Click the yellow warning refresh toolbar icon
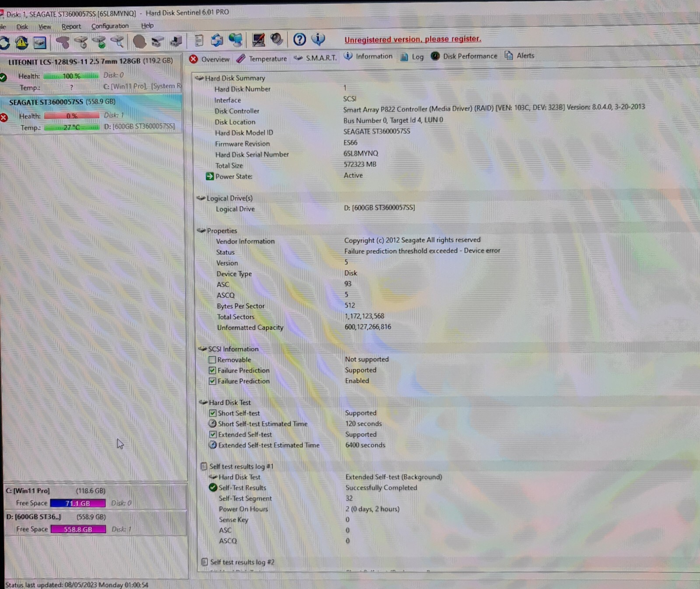Image resolution: width=700 pixels, height=589 pixels. tap(21, 42)
